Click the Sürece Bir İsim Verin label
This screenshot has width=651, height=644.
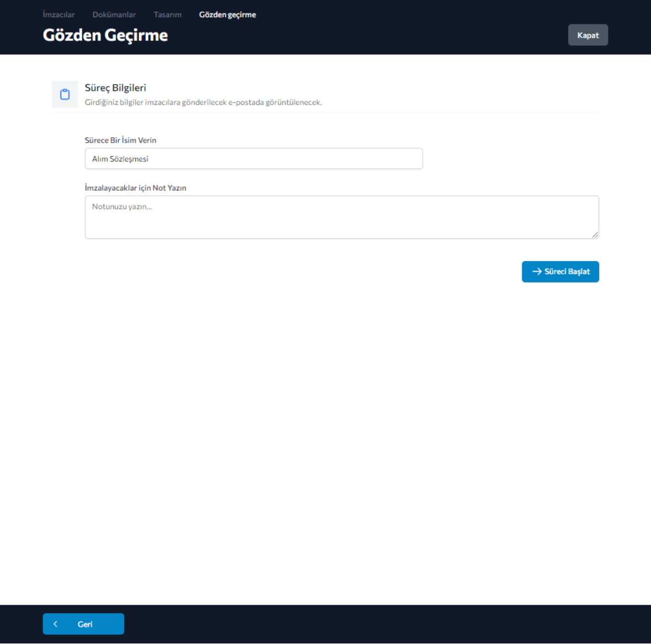coord(120,140)
